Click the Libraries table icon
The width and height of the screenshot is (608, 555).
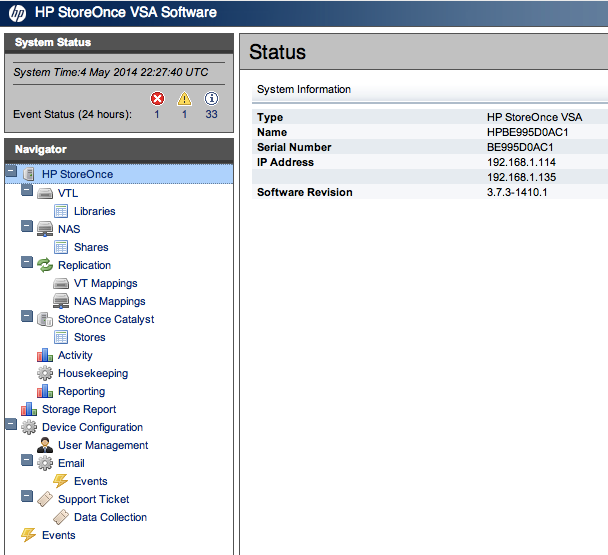click(61, 211)
